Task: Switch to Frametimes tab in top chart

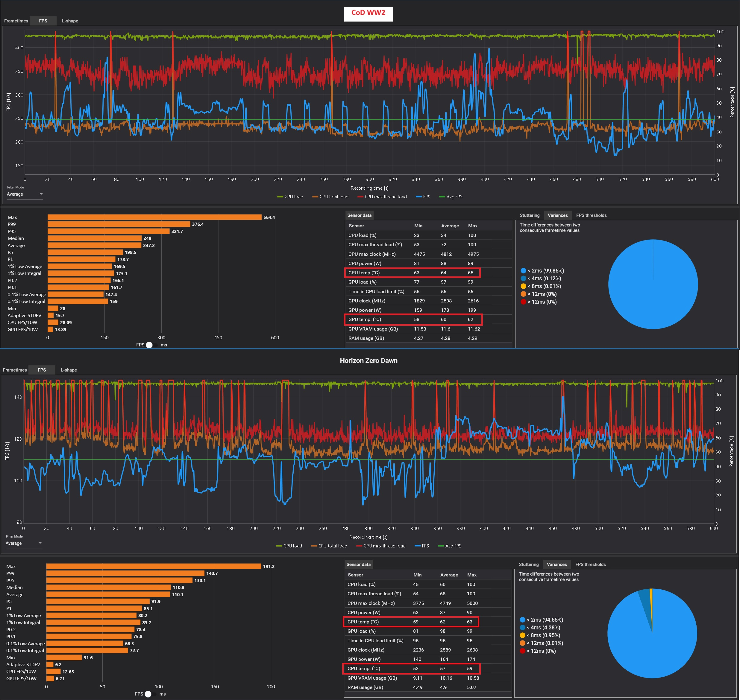Action: pyautogui.click(x=16, y=21)
